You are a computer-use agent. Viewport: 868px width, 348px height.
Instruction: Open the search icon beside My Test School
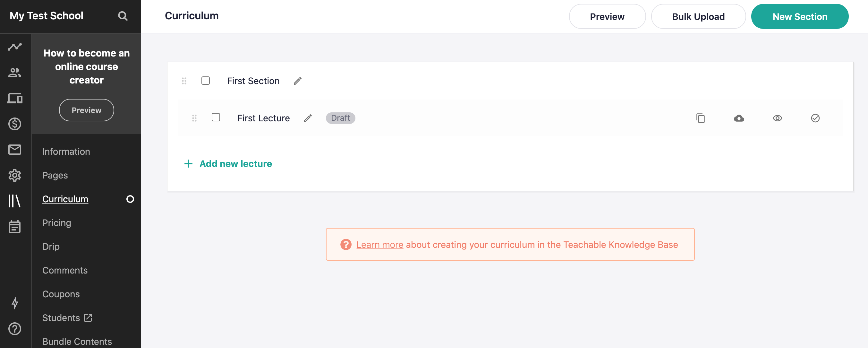123,16
